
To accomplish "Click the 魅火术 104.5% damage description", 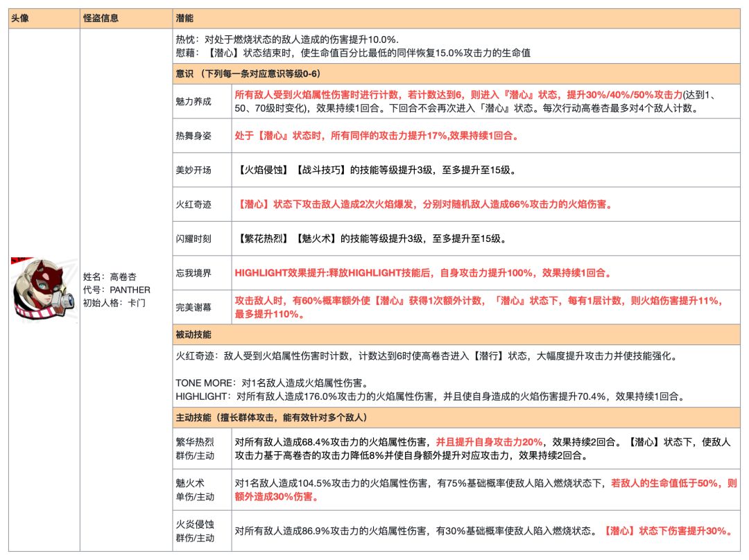I will click(485, 490).
